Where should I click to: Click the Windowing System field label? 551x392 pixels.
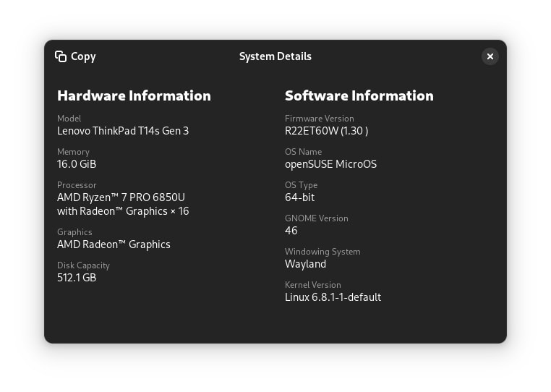pos(322,252)
